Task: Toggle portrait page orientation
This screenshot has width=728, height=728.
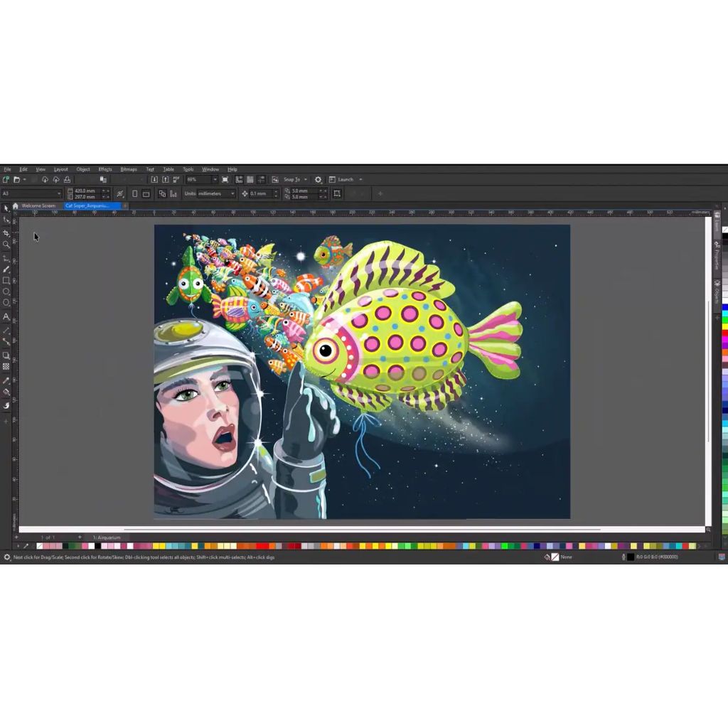Action: [x=134, y=193]
